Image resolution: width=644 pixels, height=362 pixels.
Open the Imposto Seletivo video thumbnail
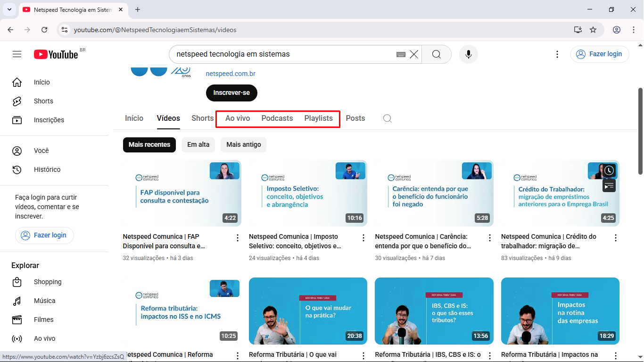pos(308,194)
